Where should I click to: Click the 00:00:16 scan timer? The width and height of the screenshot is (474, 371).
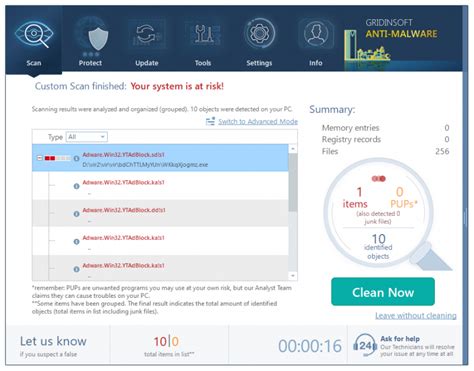pos(310,346)
